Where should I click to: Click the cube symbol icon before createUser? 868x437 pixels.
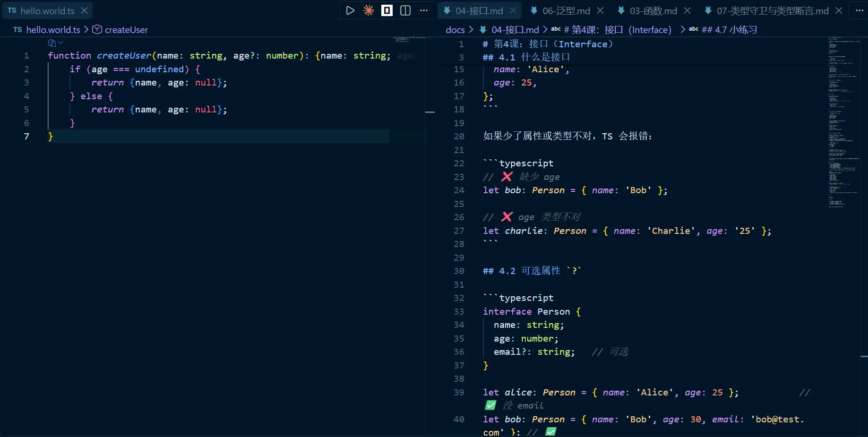tap(97, 30)
